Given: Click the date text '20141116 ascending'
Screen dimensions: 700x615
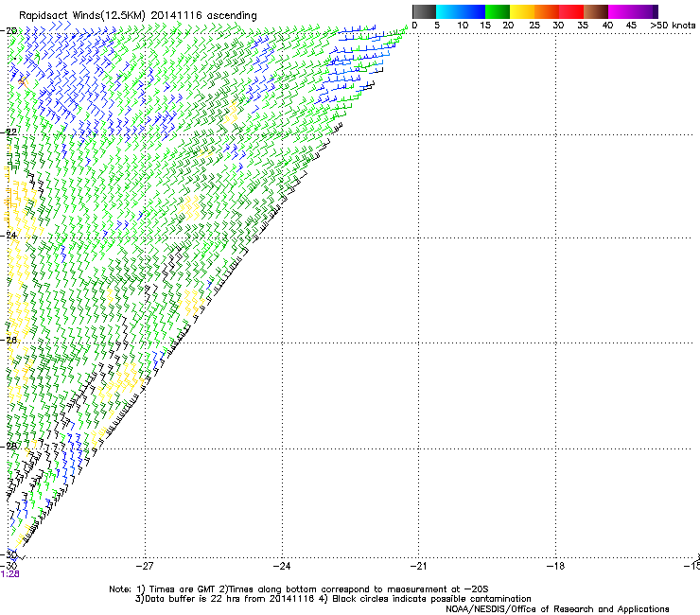Looking at the screenshot, I should point(203,16).
